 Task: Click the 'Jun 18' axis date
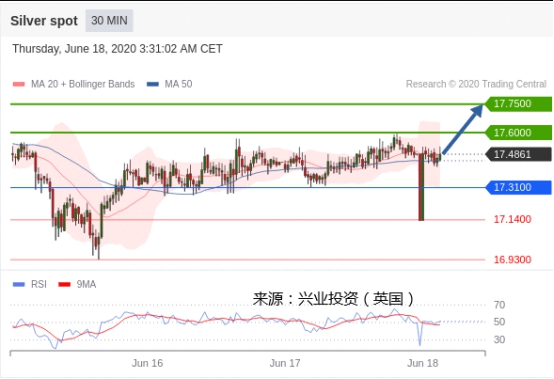[423, 363]
